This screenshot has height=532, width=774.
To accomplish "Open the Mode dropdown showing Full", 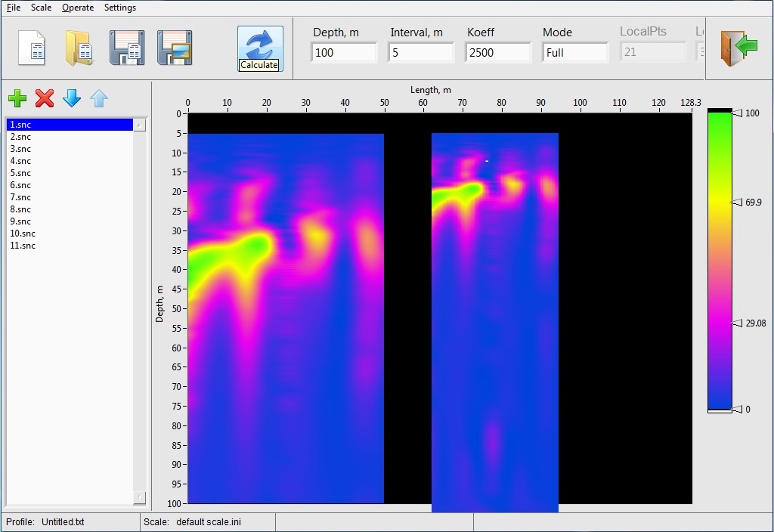I will point(574,52).
